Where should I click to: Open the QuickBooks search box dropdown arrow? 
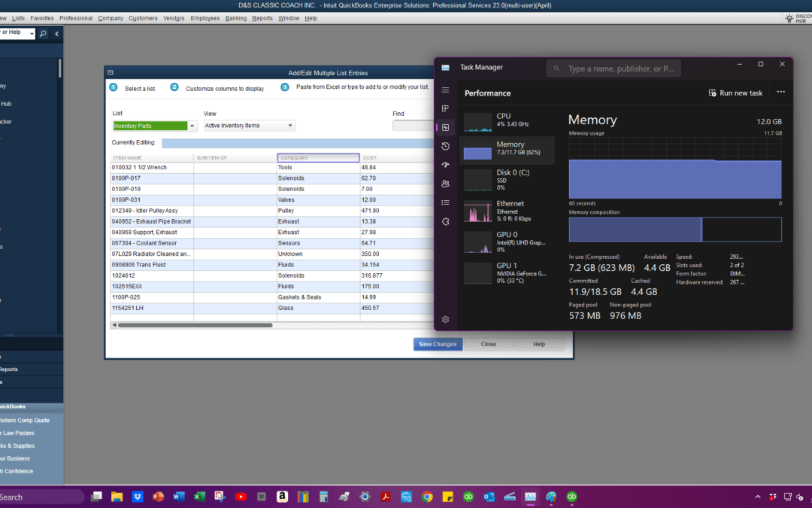pos(32,34)
